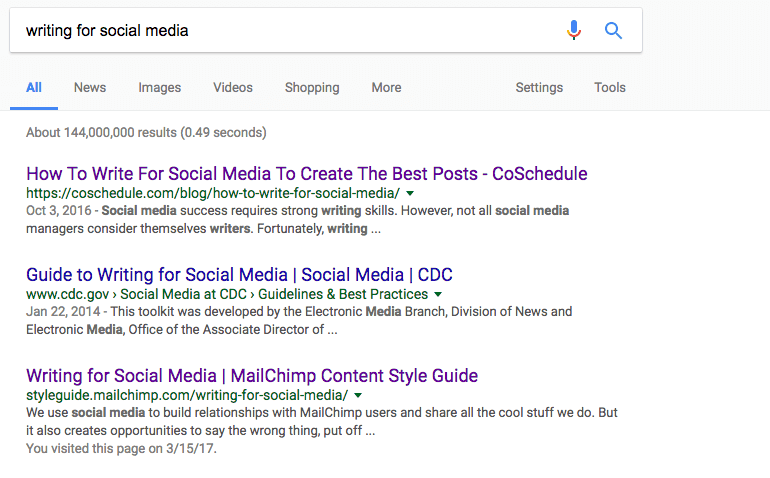Click the microphone voice search icon
Viewport: 770px width, 478px height.
(x=574, y=30)
